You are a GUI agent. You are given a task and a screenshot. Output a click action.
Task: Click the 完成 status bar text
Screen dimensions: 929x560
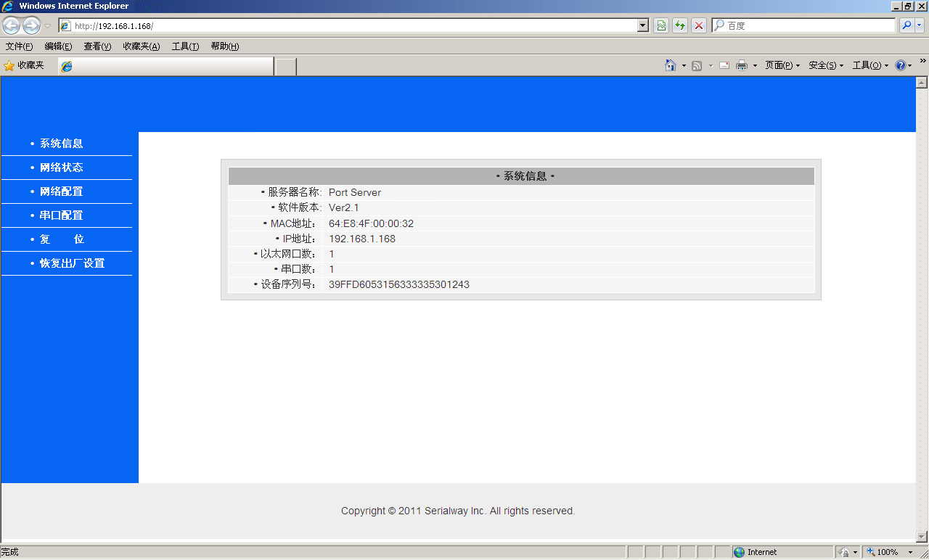click(x=10, y=552)
